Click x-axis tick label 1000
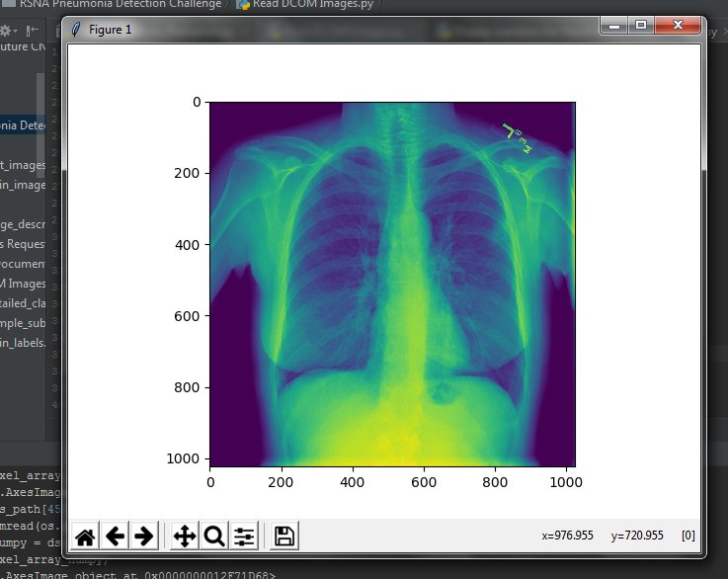The width and height of the screenshot is (728, 579). pos(566,482)
